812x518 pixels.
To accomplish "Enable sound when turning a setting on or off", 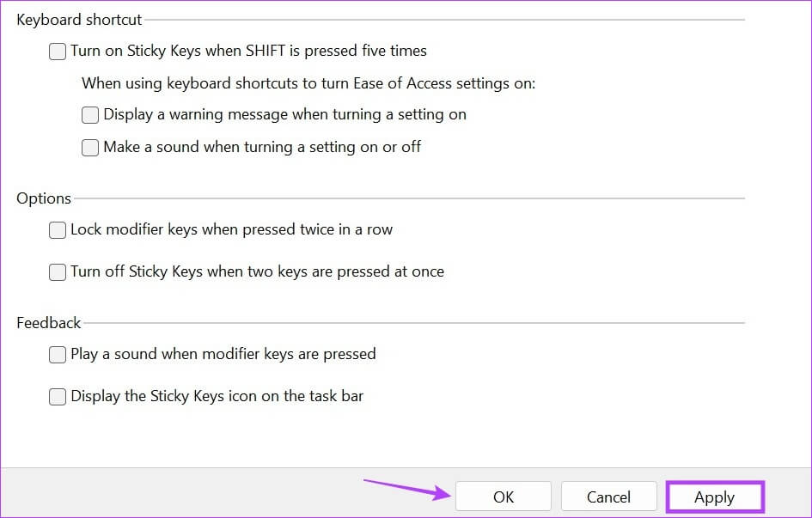I will coord(90,147).
